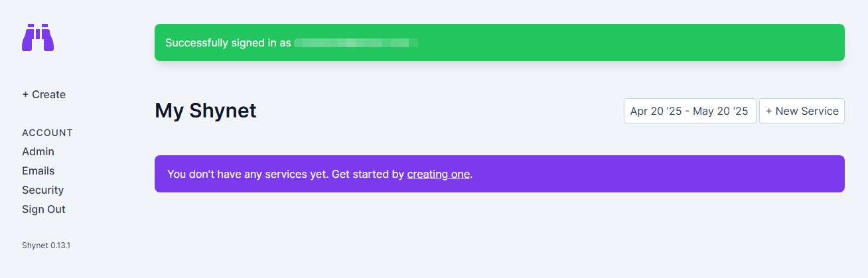Click the ACCOUNT section label
Viewport: 868px width, 278px height.
pyautogui.click(x=47, y=133)
